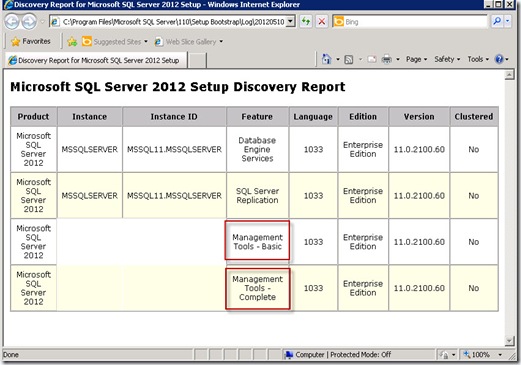Click the Internet Explorer title bar icon

click(x=9, y=5)
